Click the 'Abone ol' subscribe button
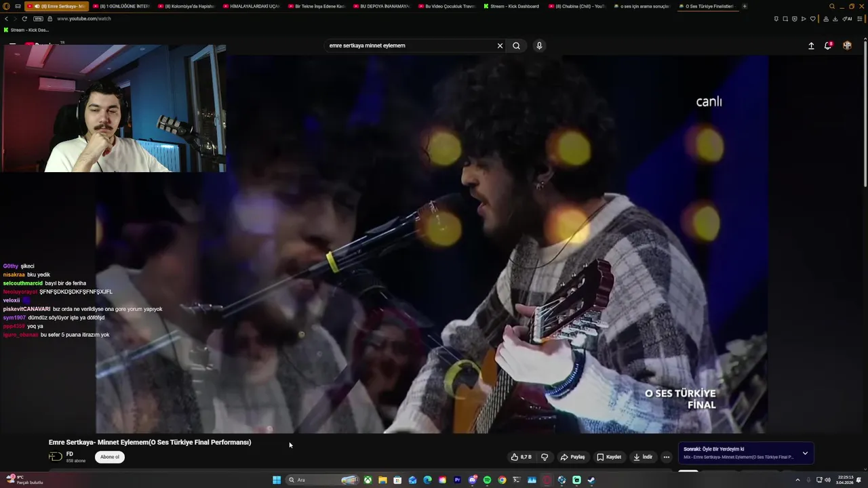Screen dimensions: 868x488 [110, 457]
